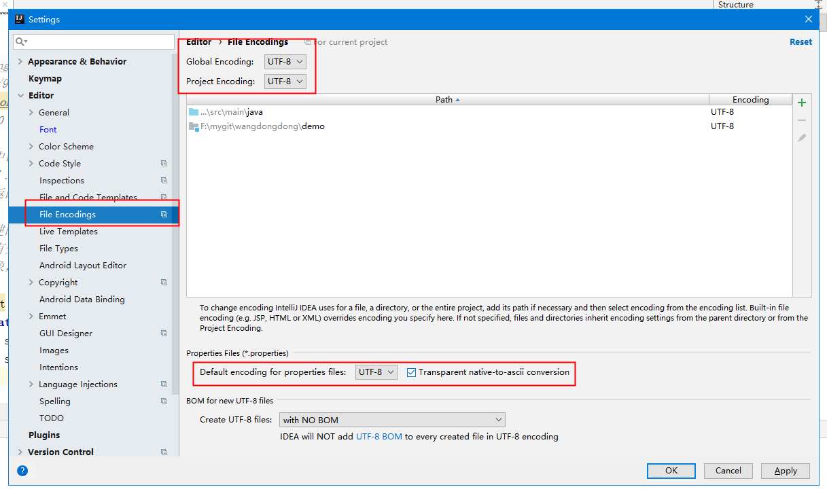Click the module folder icon of demo row
Image resolution: width=827 pixels, height=504 pixels.
pyautogui.click(x=194, y=126)
